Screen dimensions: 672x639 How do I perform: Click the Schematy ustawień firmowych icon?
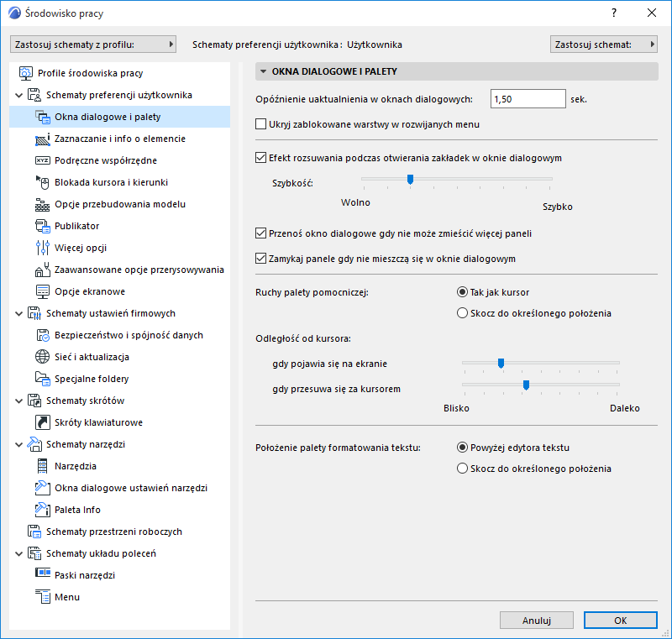[x=34, y=313]
